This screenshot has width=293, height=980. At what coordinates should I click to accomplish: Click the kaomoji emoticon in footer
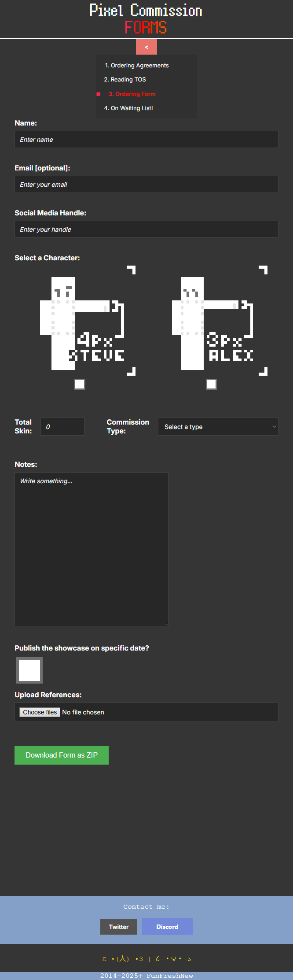[x=146, y=959]
